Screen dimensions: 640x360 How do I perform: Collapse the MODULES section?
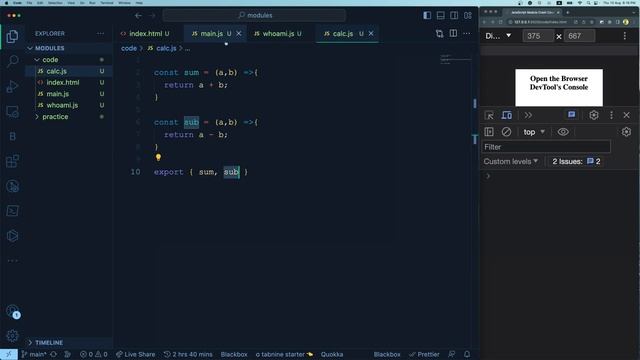49,48
